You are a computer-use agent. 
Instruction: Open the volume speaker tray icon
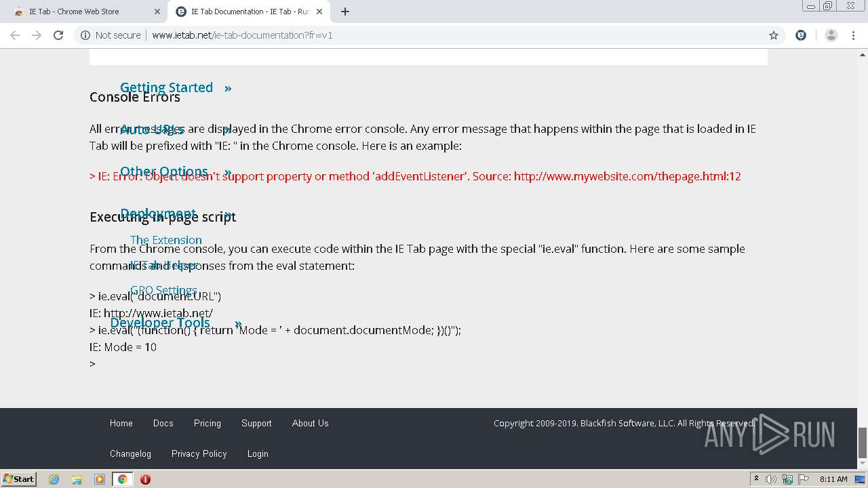[x=771, y=479]
